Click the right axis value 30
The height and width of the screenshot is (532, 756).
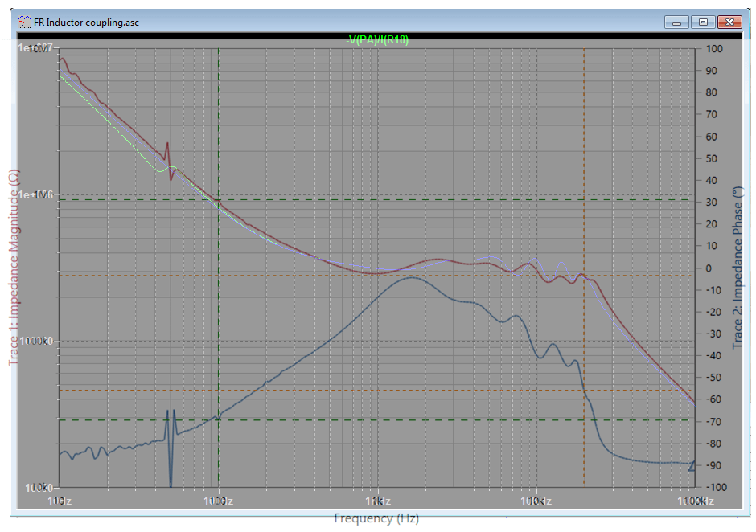click(x=712, y=203)
